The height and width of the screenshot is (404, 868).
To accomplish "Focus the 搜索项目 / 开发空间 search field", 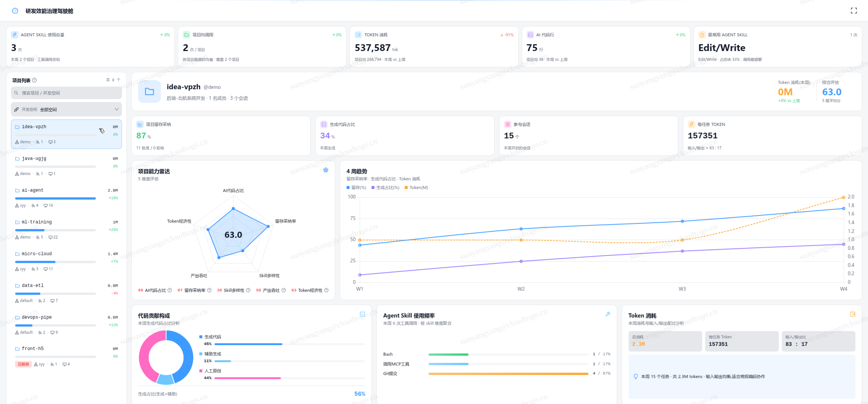I will pos(66,93).
